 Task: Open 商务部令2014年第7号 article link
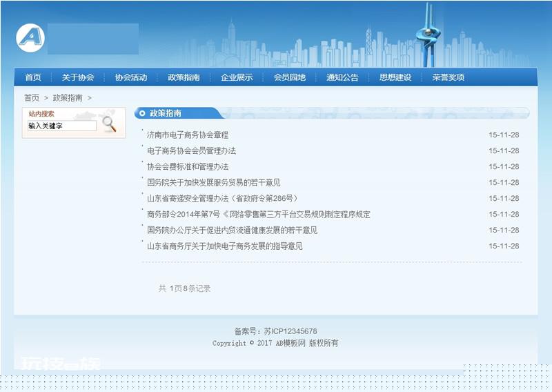(x=259, y=214)
